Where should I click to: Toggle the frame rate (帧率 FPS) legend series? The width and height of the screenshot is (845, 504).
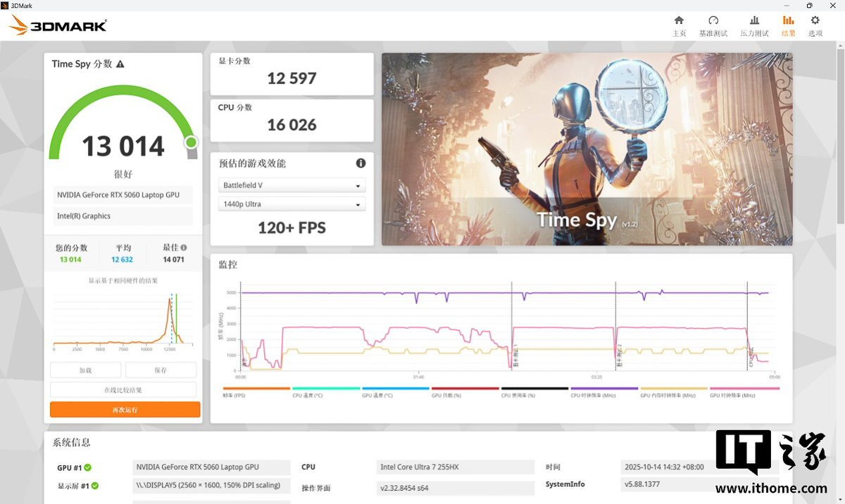click(x=256, y=391)
